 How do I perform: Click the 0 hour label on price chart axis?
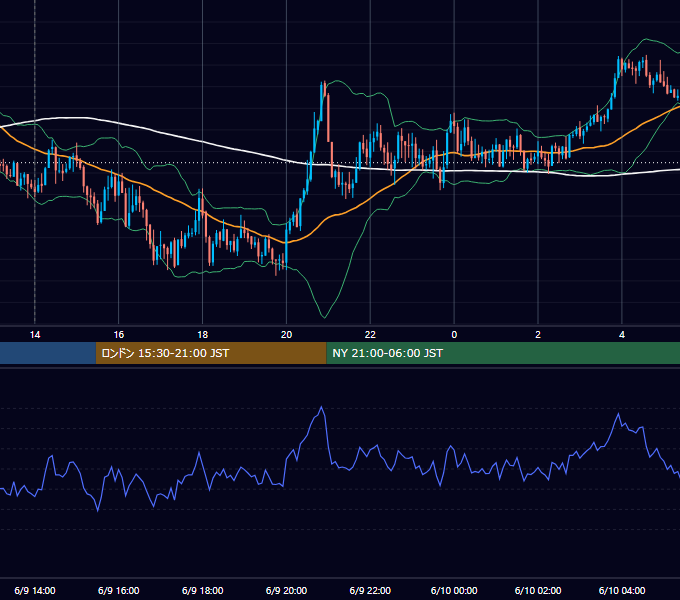454,335
